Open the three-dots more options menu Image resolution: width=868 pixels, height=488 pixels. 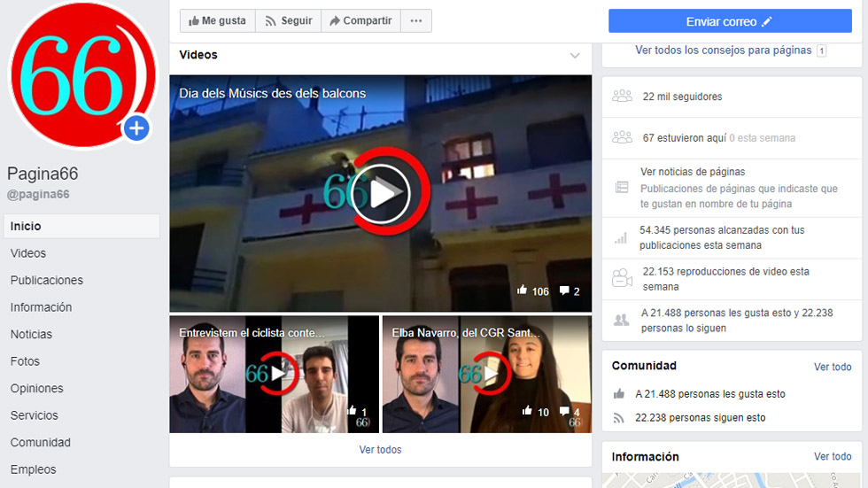tap(416, 21)
